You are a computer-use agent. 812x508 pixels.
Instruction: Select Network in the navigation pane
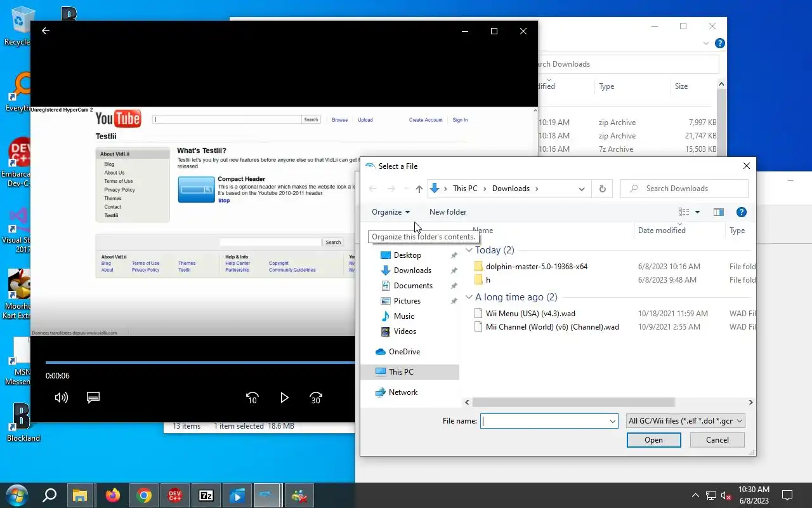[x=403, y=392]
